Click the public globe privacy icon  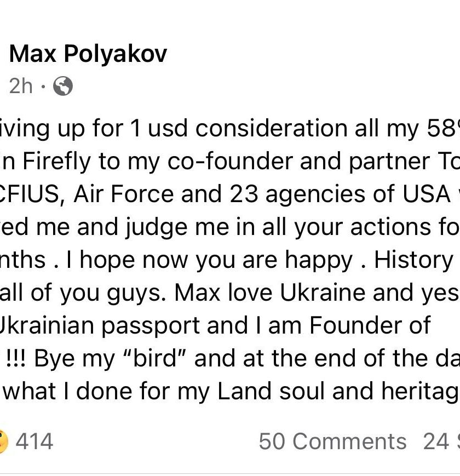(x=63, y=86)
